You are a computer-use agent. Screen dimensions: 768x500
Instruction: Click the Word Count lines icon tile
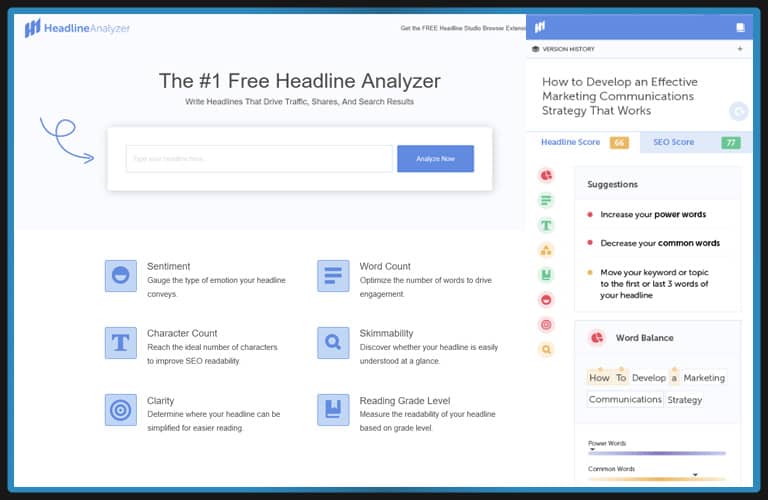tap(333, 276)
